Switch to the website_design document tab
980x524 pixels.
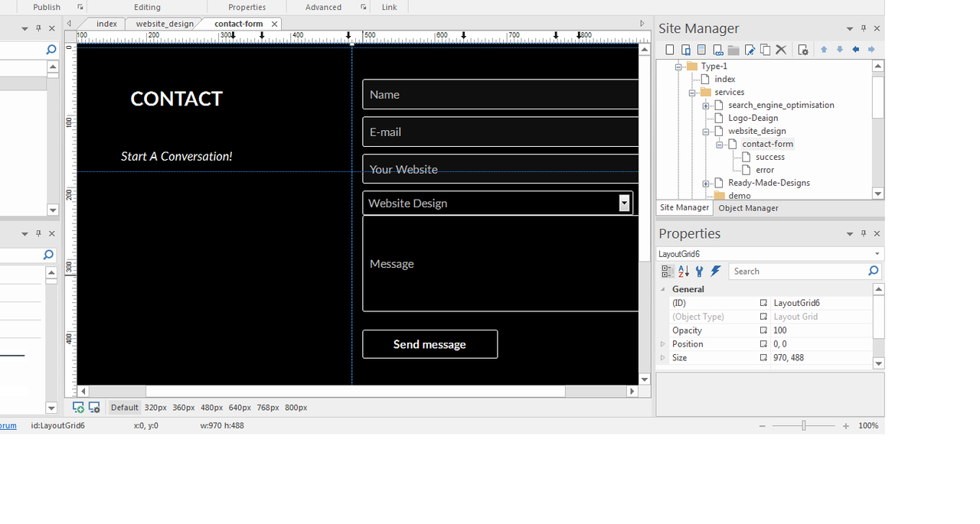point(165,24)
